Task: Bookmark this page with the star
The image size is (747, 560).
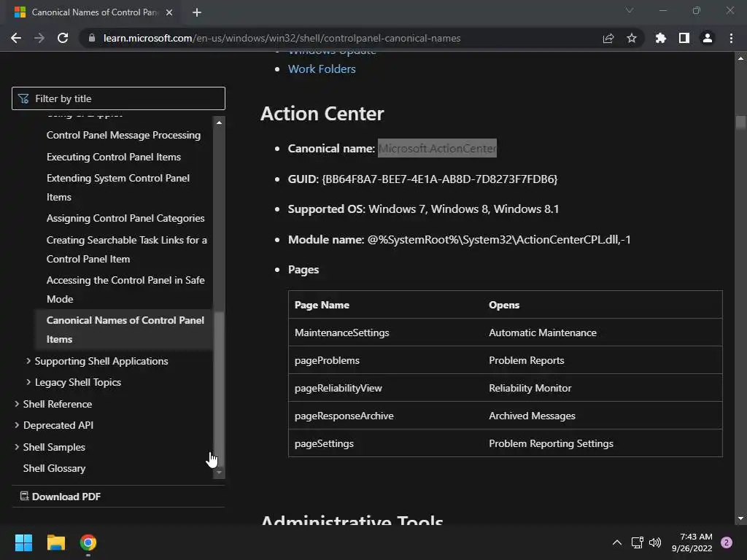Action: (x=632, y=38)
